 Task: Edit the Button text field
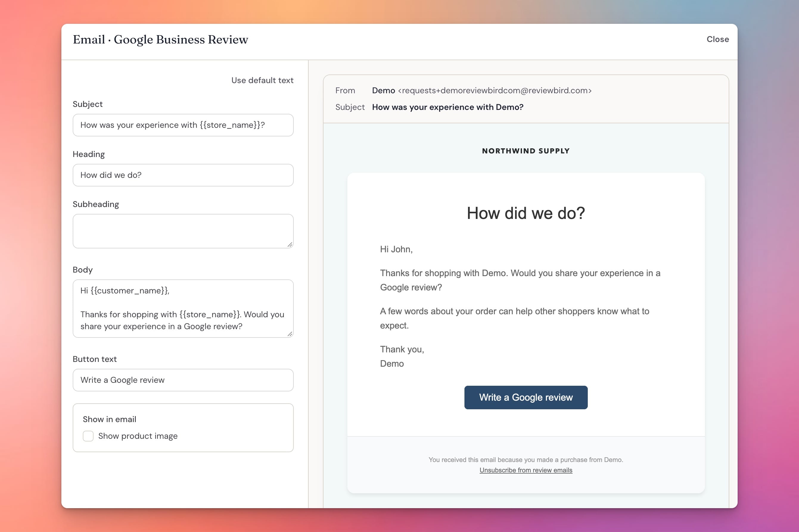point(183,380)
